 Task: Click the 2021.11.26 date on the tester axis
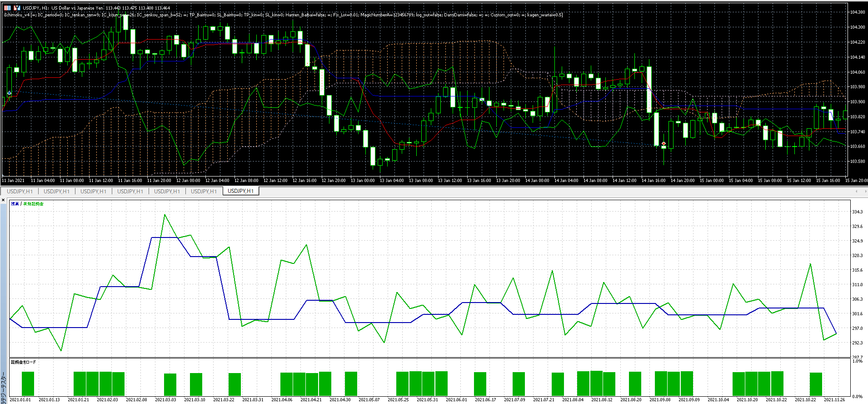pyautogui.click(x=834, y=400)
